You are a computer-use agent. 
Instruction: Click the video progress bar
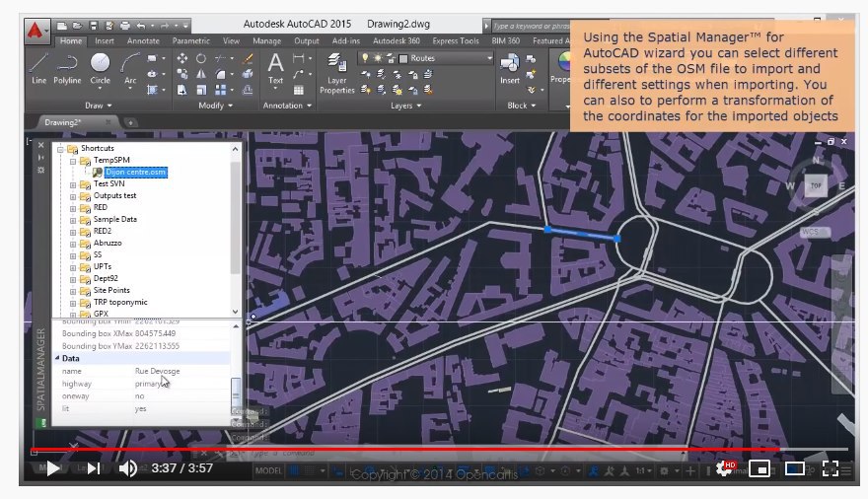[x=439, y=450]
